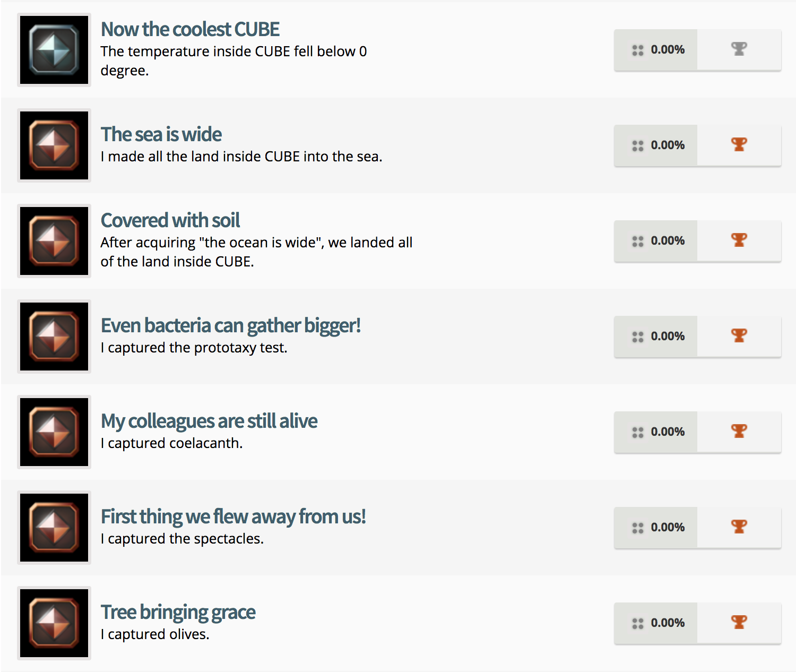Click the 0.00% rarity for My colleagues are still alive

(x=668, y=432)
